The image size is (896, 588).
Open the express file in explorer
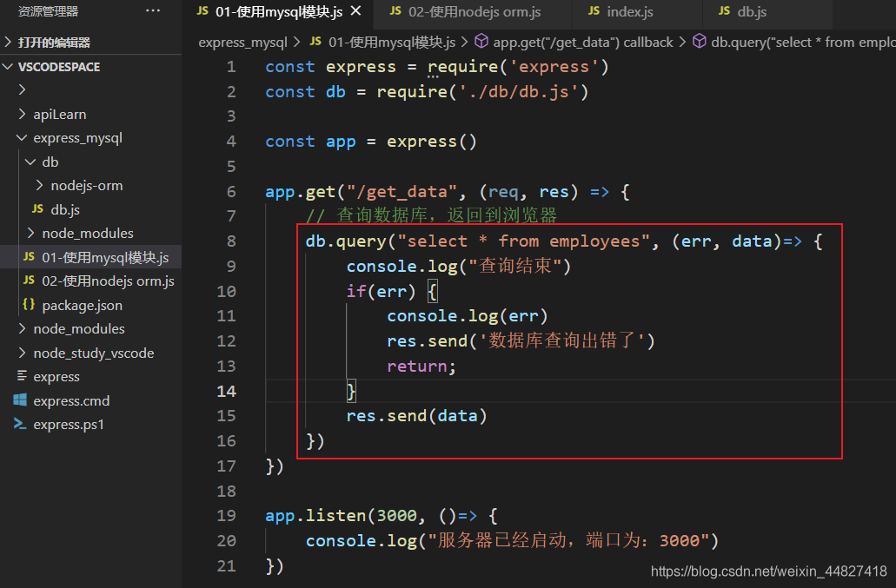point(56,377)
